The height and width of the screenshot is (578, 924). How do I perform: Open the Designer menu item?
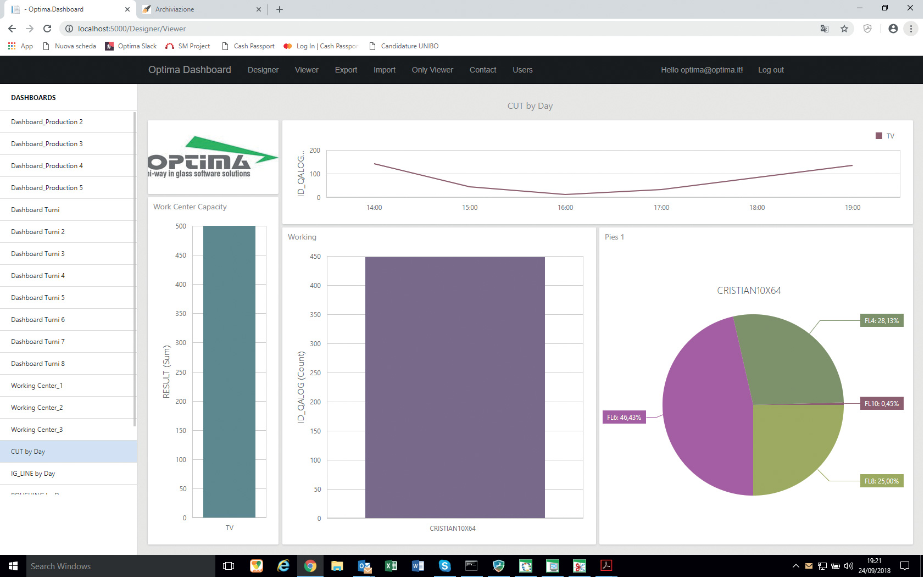(263, 70)
